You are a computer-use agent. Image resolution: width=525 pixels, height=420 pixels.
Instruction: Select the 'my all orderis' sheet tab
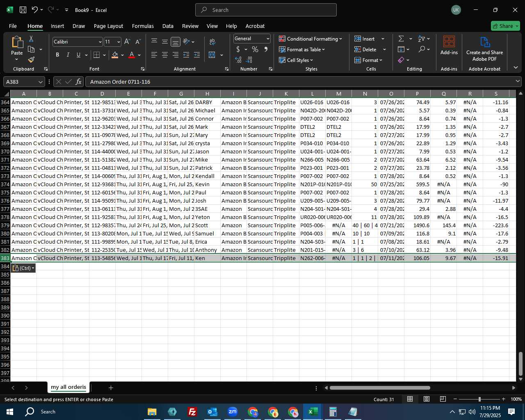[68, 387]
